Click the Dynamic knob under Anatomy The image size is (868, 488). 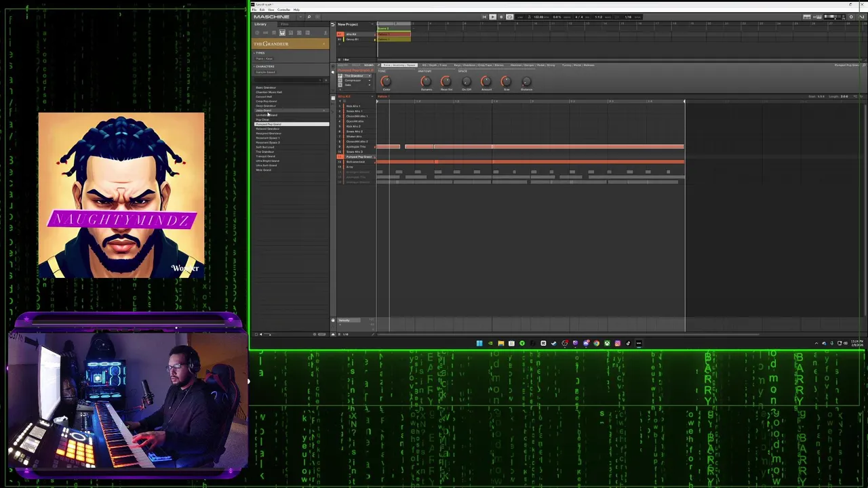pos(426,81)
